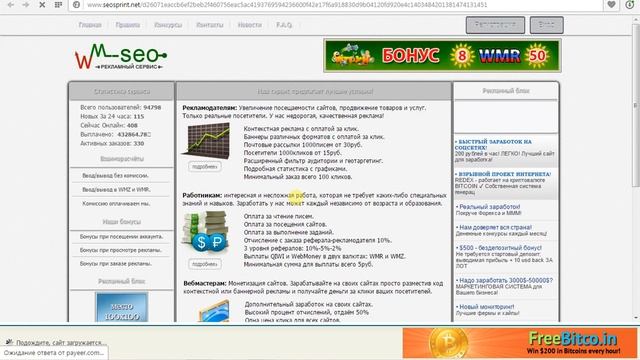This screenshot has height=360, width=640.
Task: Click the money stack dollar-ruble image
Action: pos(206,232)
